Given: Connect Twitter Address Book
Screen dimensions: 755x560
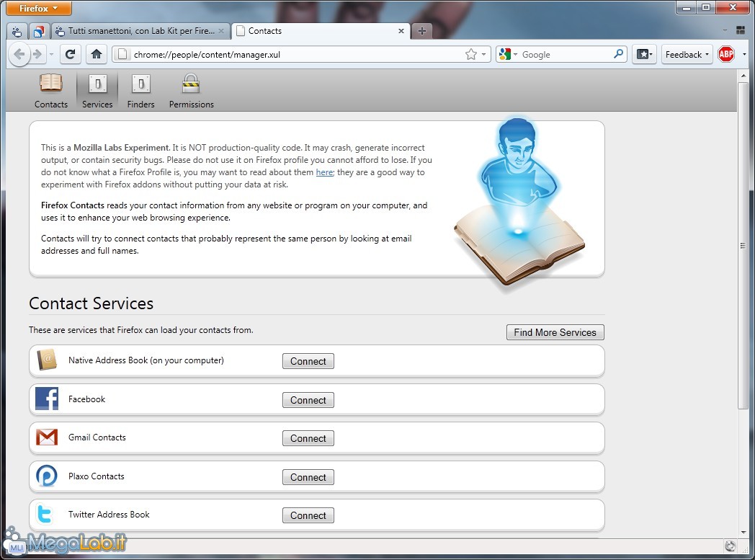Looking at the screenshot, I should [308, 515].
